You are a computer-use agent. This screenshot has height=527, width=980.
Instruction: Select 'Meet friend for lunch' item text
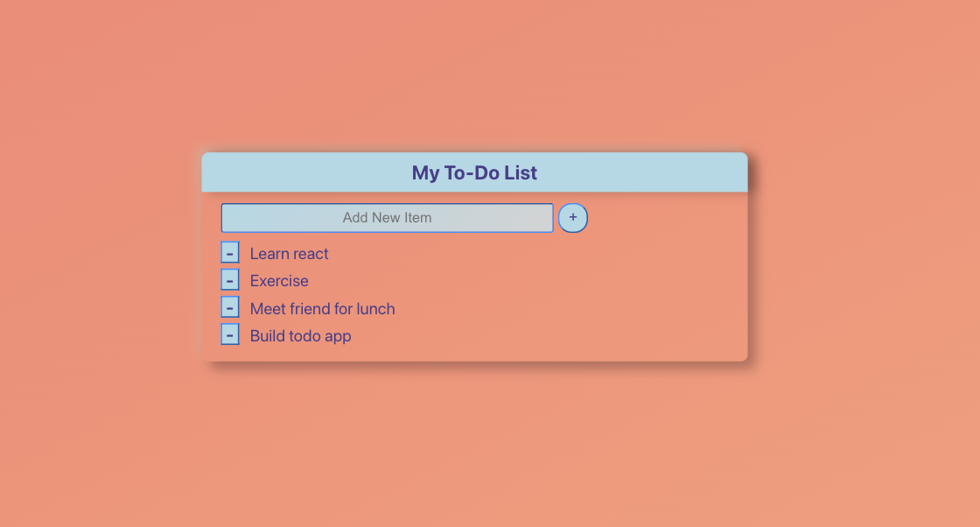pyautogui.click(x=322, y=309)
